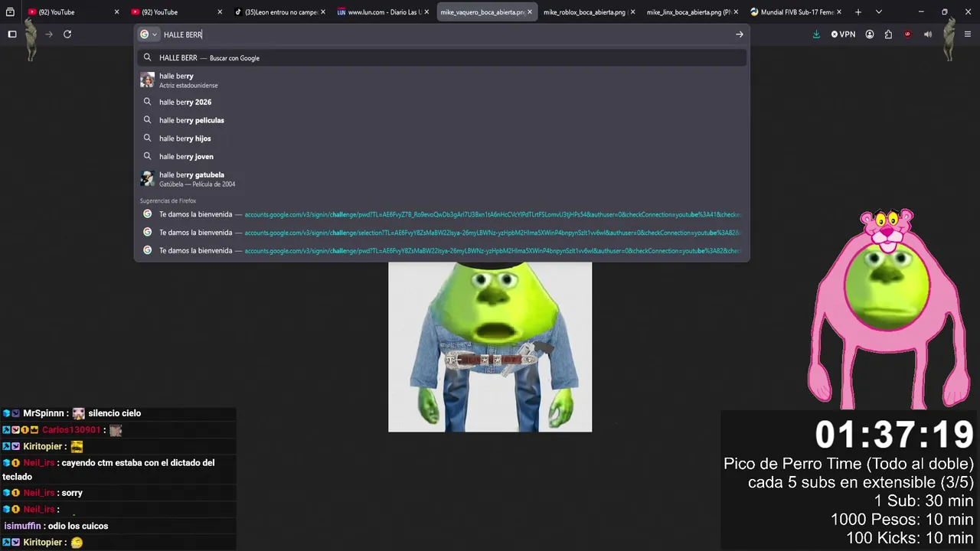Click chat message 'odio los cuicos'
The image size is (980, 551).
[x=78, y=526]
